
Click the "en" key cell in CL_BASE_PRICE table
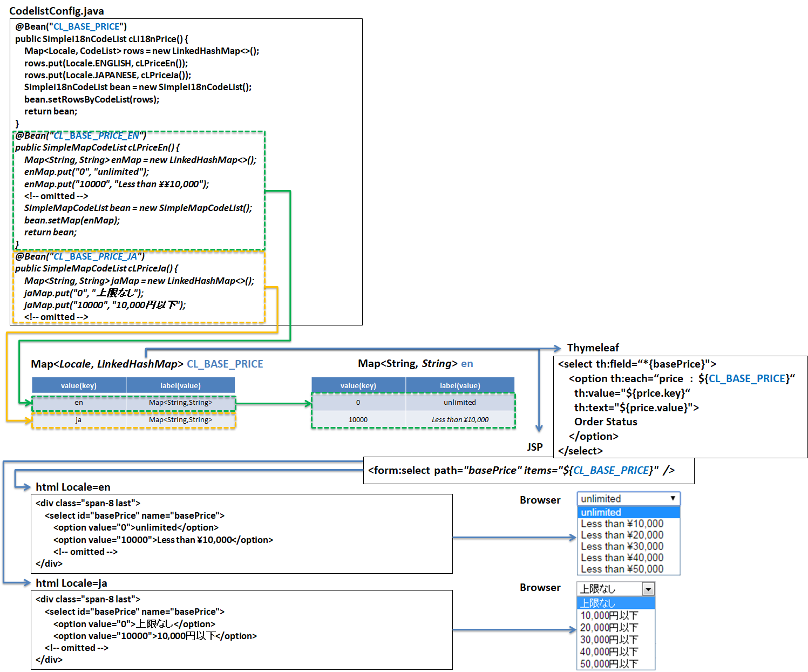pos(79,403)
